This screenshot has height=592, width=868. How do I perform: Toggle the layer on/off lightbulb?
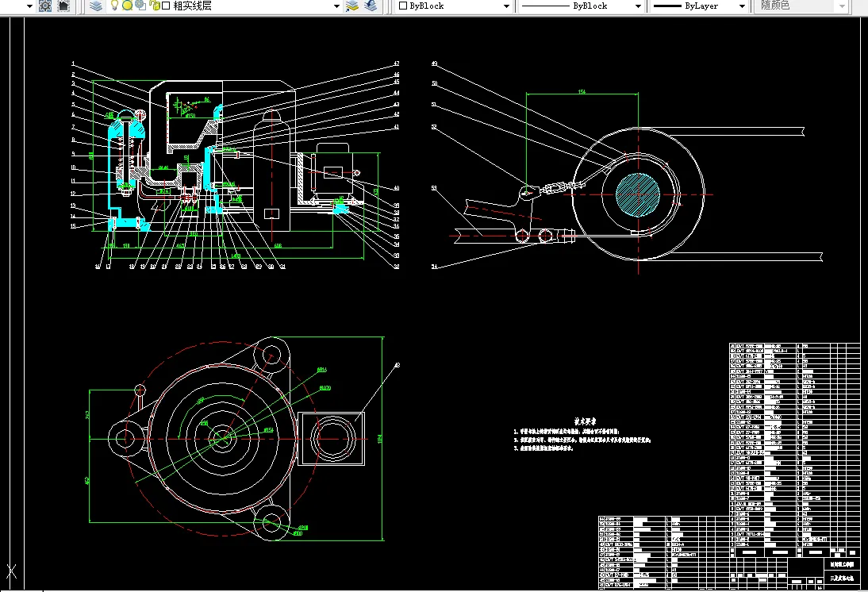114,6
